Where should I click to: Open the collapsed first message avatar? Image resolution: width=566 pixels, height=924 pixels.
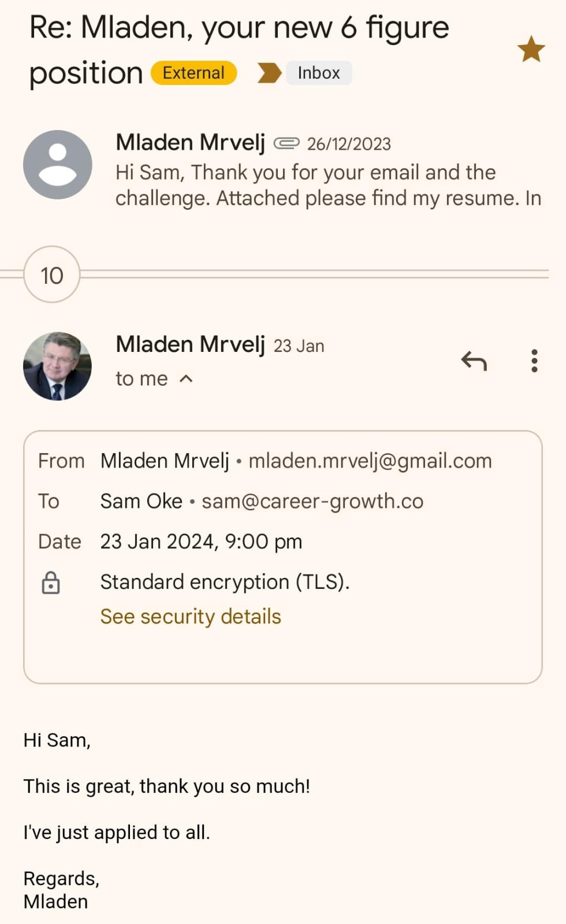coord(57,165)
